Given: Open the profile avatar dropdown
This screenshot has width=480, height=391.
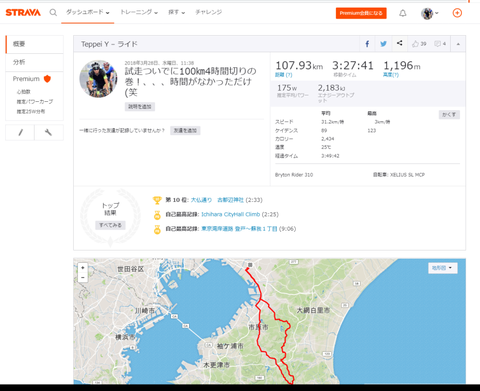Looking at the screenshot, I should coord(430,13).
